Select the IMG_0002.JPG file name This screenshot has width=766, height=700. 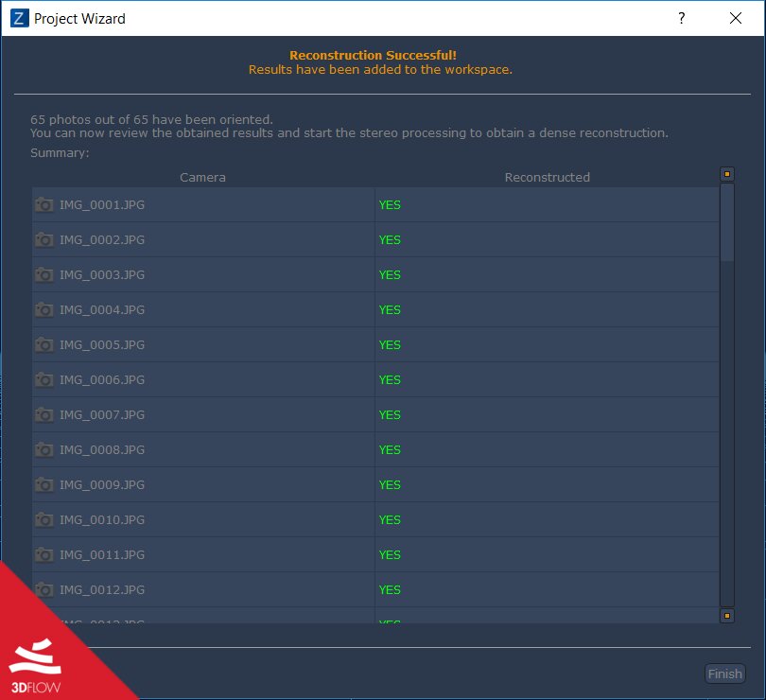tap(102, 240)
